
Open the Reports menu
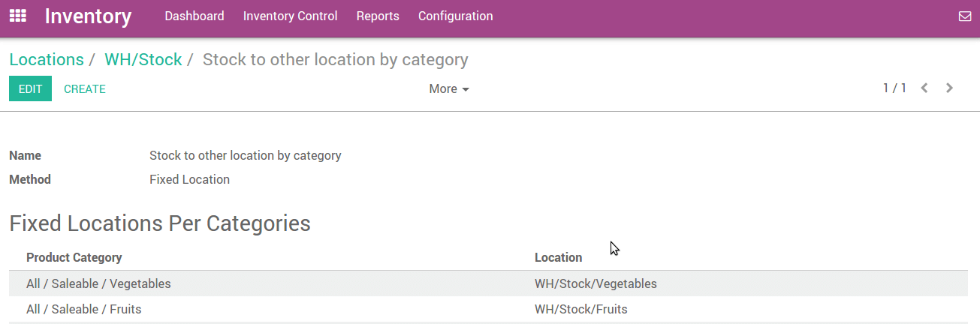coord(378,16)
